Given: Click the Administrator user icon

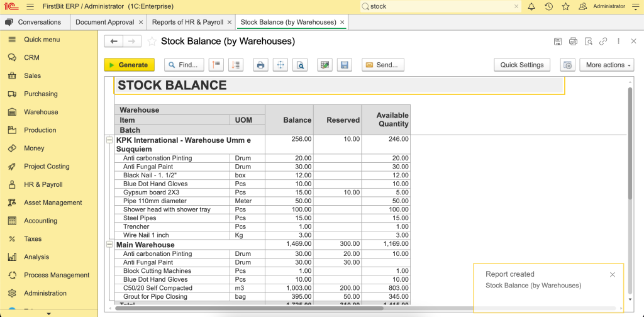Looking at the screenshot, I should (582, 6).
